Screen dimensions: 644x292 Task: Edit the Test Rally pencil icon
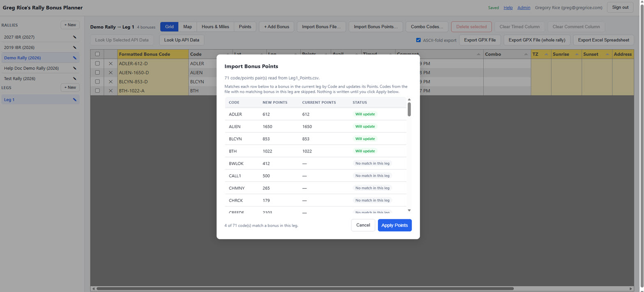pos(75,79)
